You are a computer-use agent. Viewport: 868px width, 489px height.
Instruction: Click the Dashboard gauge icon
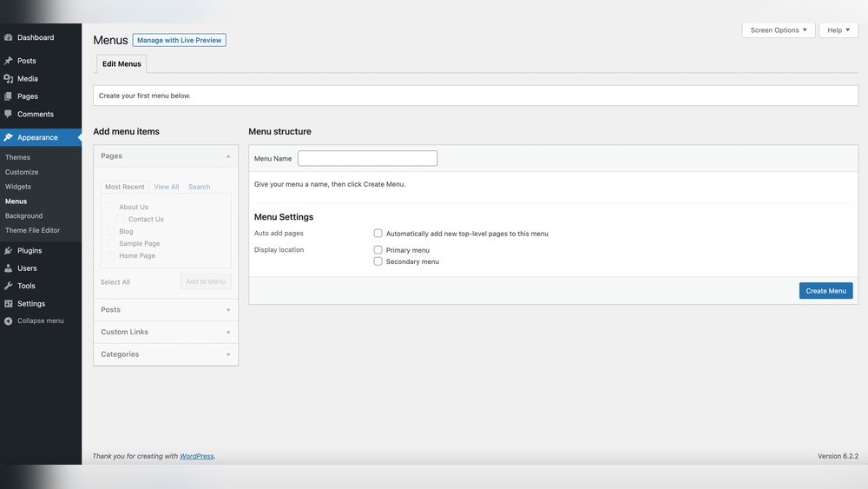coord(9,37)
